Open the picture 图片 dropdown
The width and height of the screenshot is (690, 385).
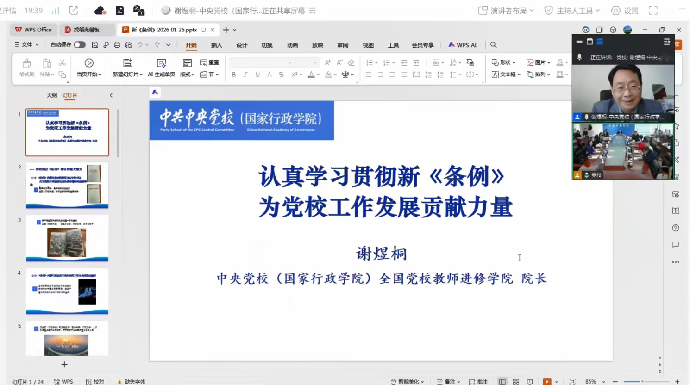tap(539, 62)
